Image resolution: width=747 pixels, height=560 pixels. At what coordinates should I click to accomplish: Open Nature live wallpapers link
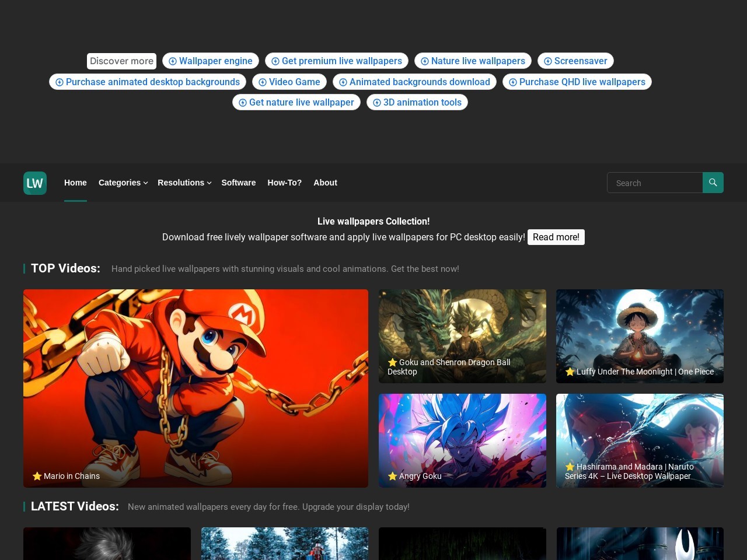coord(478,61)
